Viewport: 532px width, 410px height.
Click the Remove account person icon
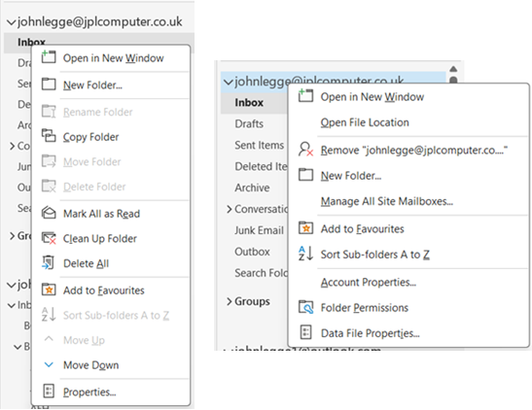click(x=305, y=149)
